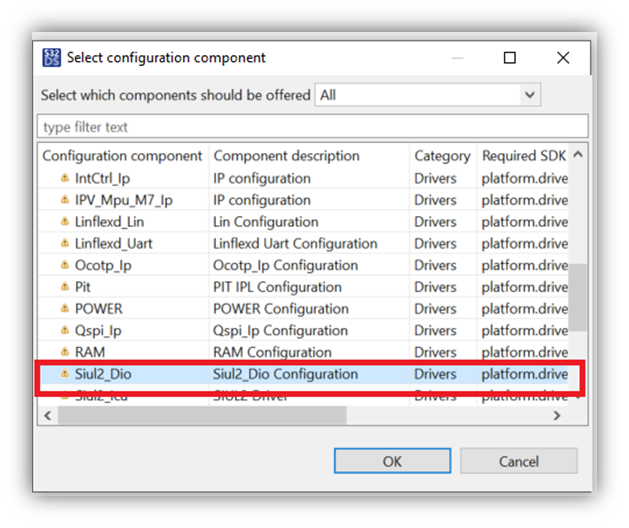Click the IPV_Mpu_M7_Ip component icon
The height and width of the screenshot is (528, 629).
coord(63,200)
